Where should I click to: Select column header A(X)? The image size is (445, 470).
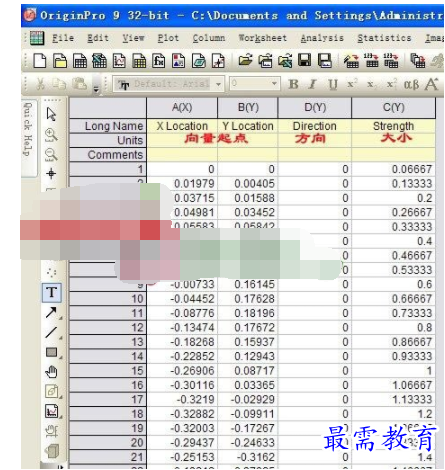182,108
